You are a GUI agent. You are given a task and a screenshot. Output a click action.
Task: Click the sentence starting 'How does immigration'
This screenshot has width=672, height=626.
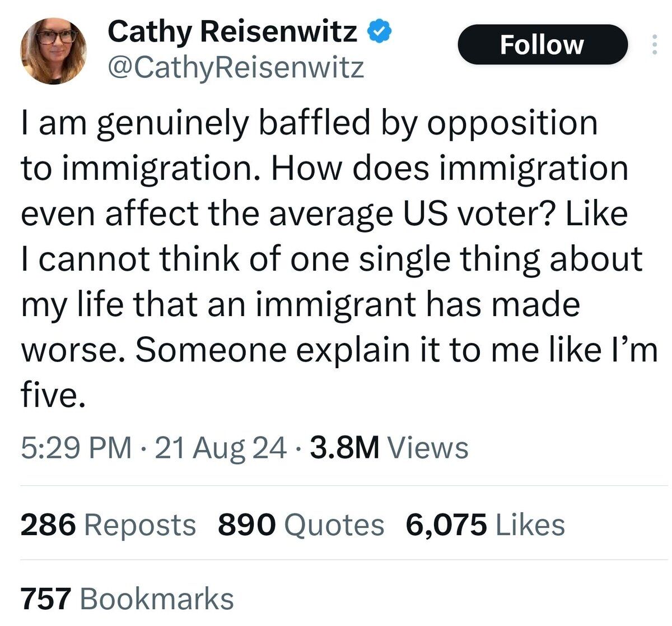click(448, 168)
